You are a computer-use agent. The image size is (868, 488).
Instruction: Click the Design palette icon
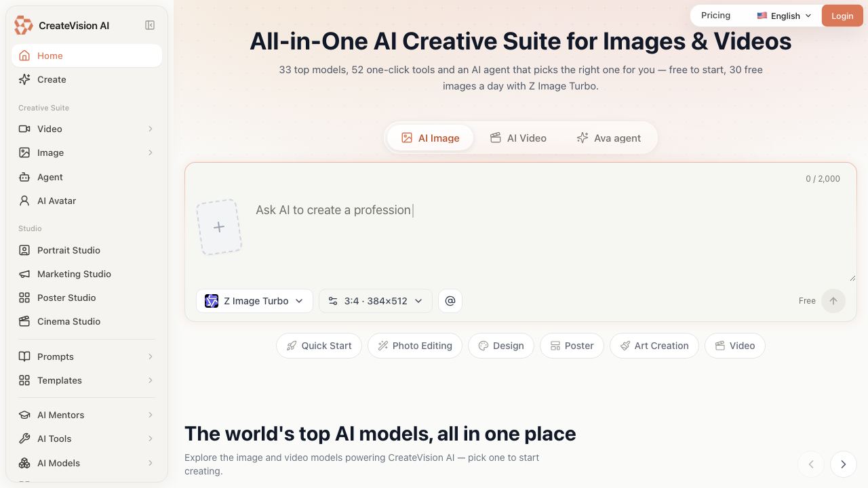click(x=484, y=346)
